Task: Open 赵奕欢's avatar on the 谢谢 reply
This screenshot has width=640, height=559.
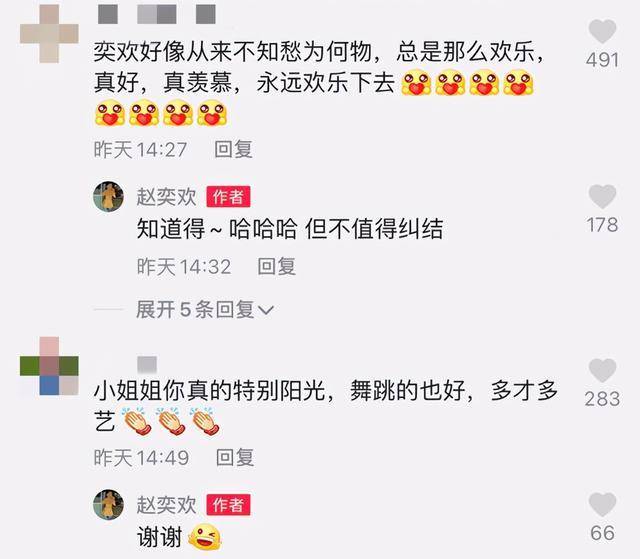Action: coord(108,505)
